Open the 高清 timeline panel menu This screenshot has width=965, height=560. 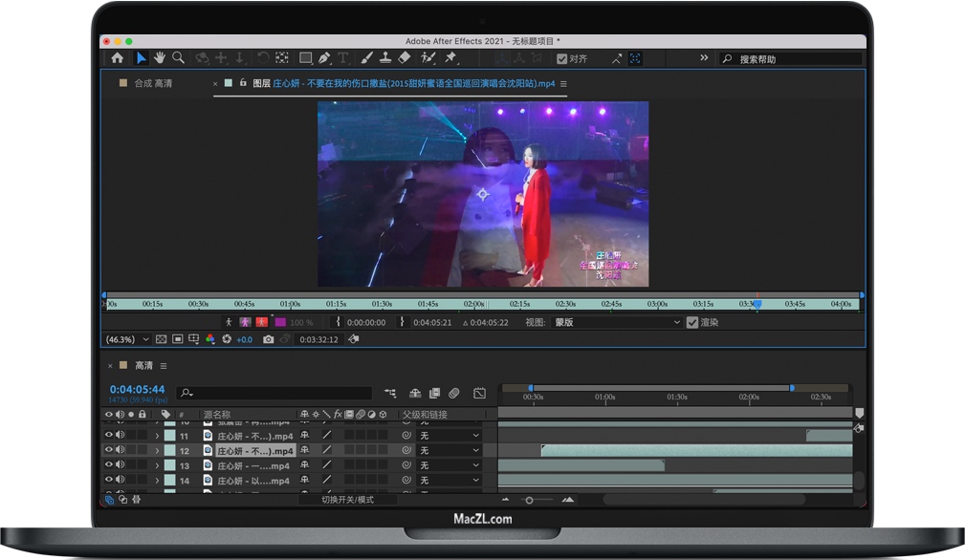click(x=164, y=366)
